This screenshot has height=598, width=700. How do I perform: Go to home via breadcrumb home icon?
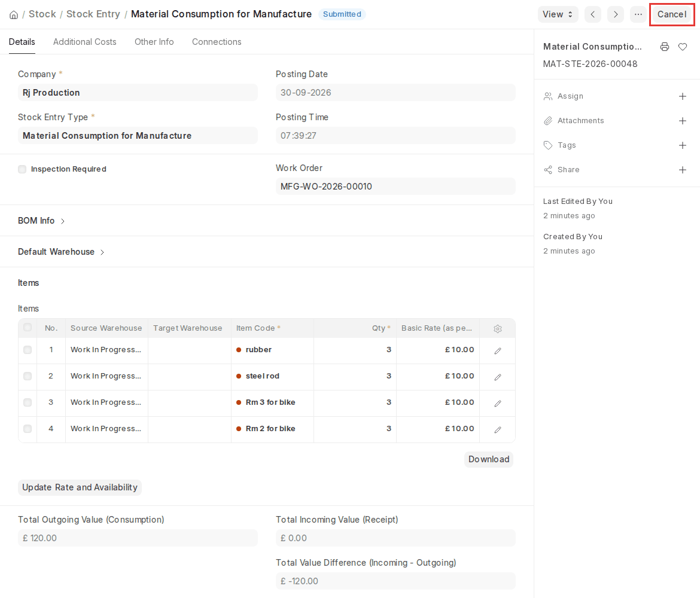[x=14, y=15]
